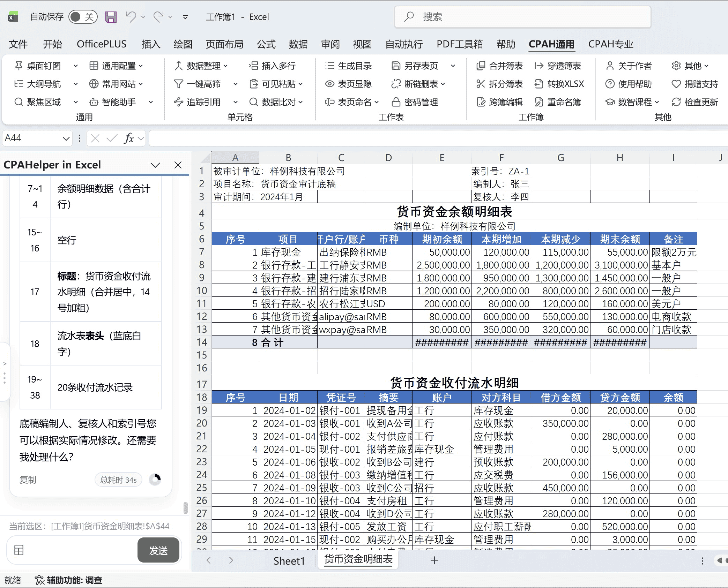Click the next sheet navigation arrow

231,560
